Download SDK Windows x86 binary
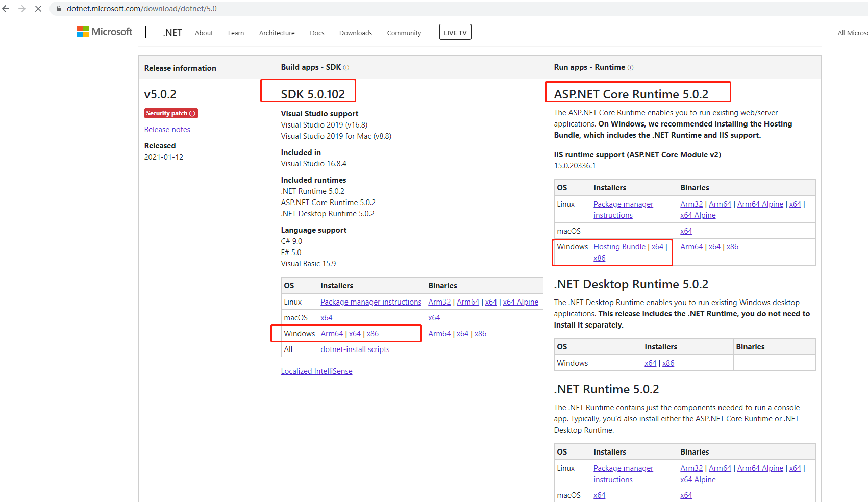 pyautogui.click(x=480, y=334)
